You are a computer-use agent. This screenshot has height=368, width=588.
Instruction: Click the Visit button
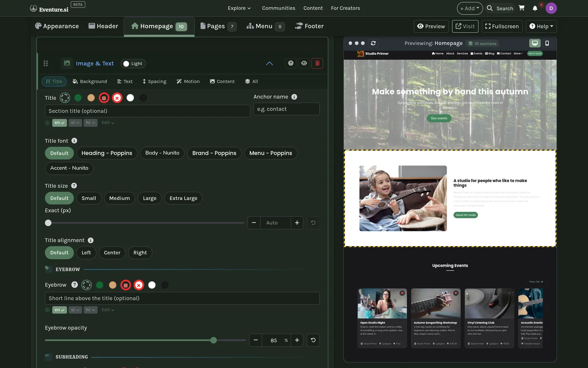465,26
